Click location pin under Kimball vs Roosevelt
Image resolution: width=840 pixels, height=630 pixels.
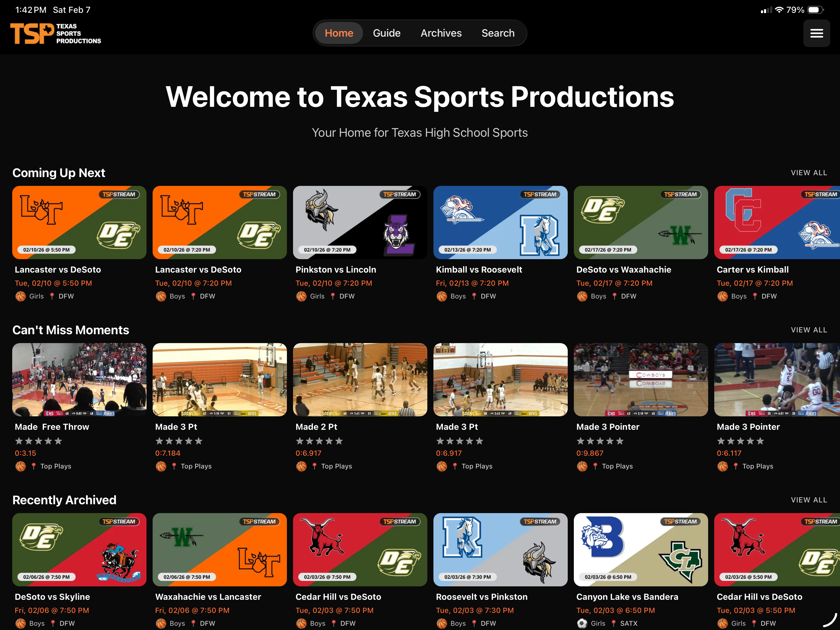pos(474,296)
